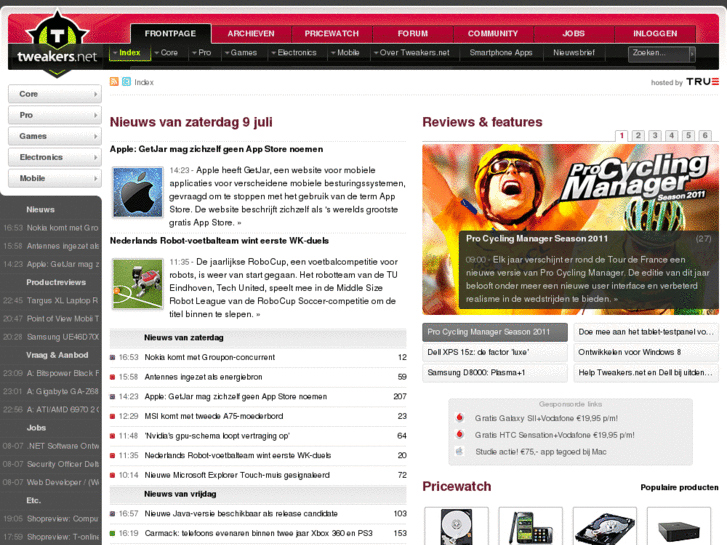Click the category marker beside Nokia Groupon headline
Screen dimensions: 727x545
click(112, 357)
